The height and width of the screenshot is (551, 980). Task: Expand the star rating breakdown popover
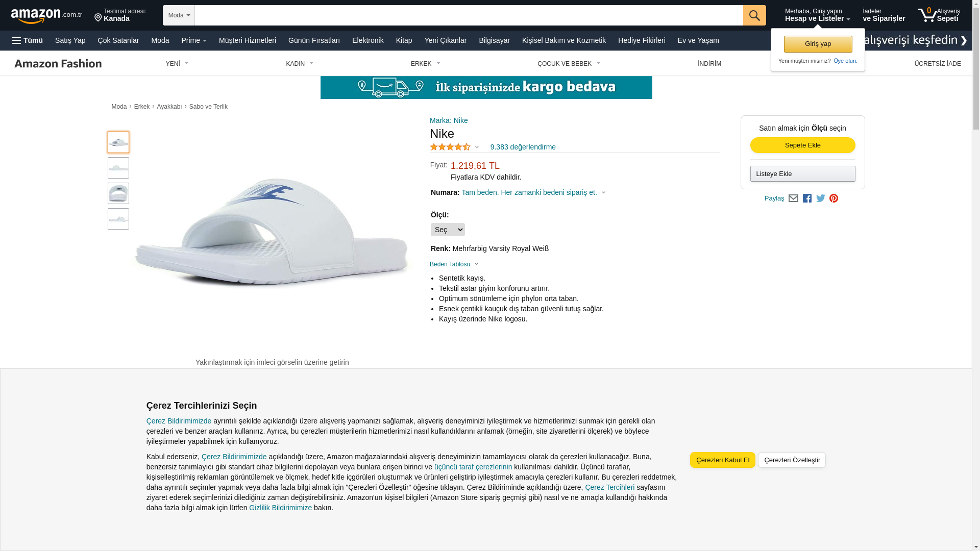(x=454, y=147)
